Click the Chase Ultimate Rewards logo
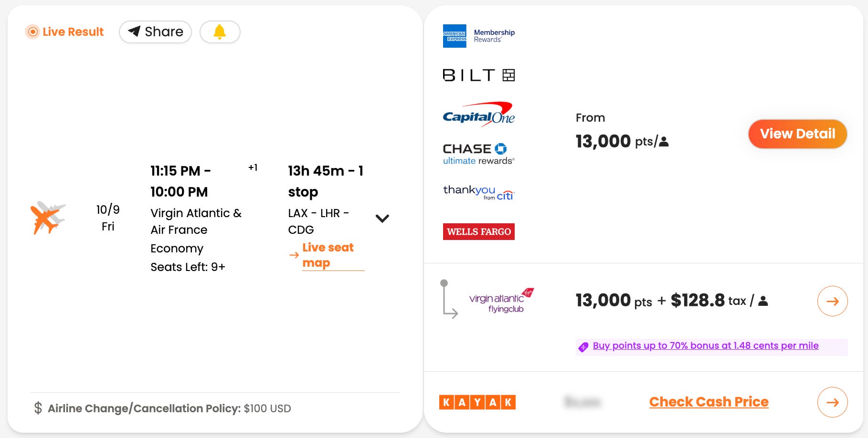This screenshot has height=438, width=868. tap(478, 154)
